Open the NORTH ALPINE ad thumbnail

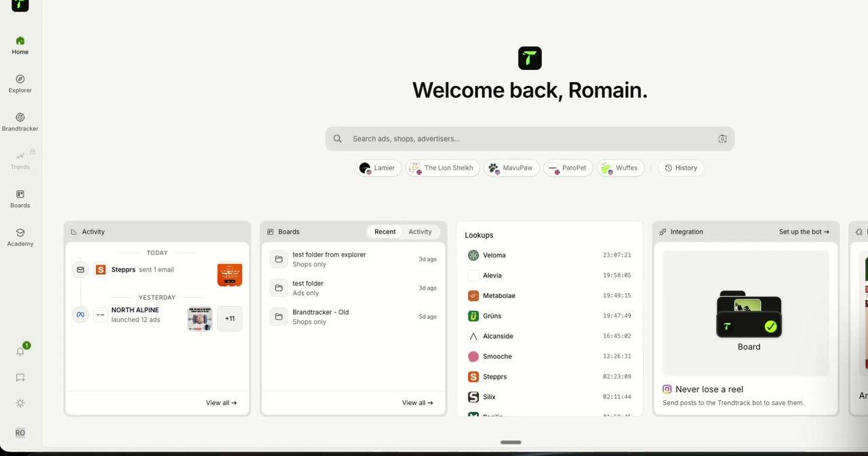pos(200,318)
